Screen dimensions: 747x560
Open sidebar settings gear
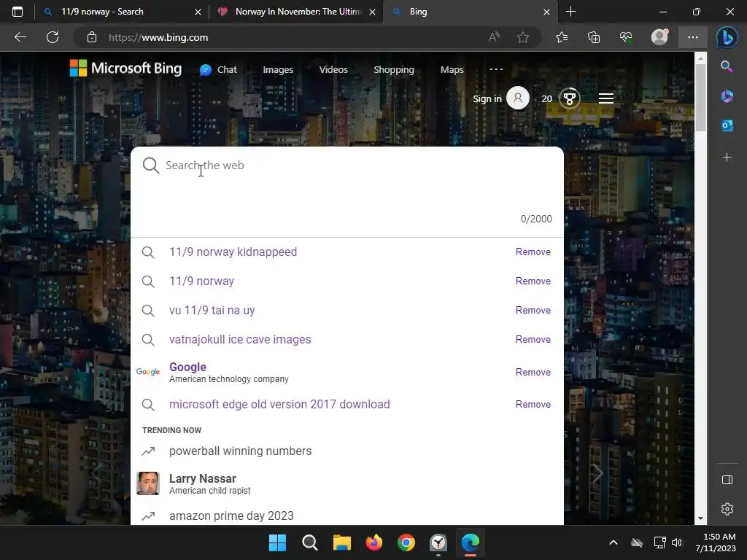pyautogui.click(x=727, y=508)
